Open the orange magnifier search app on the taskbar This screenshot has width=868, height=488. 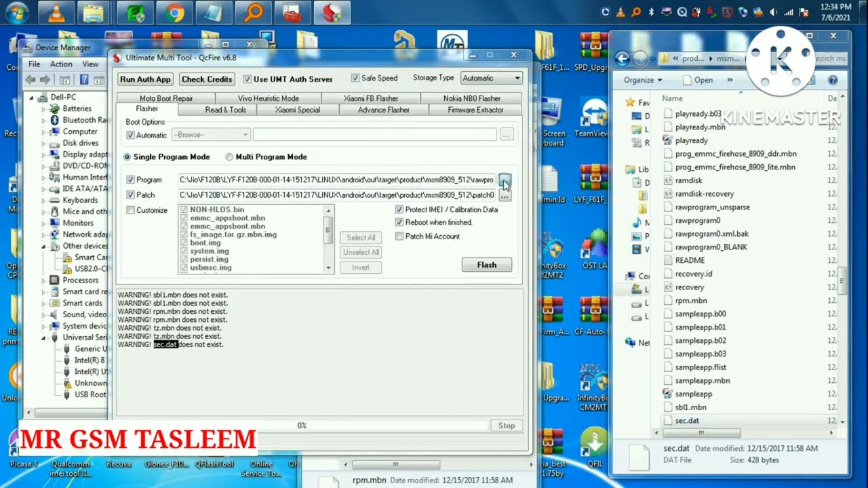(x=253, y=12)
